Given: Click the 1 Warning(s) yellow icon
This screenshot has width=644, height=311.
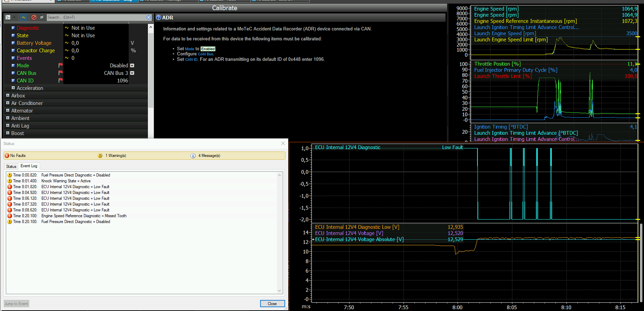Looking at the screenshot, I should pyautogui.click(x=100, y=155).
